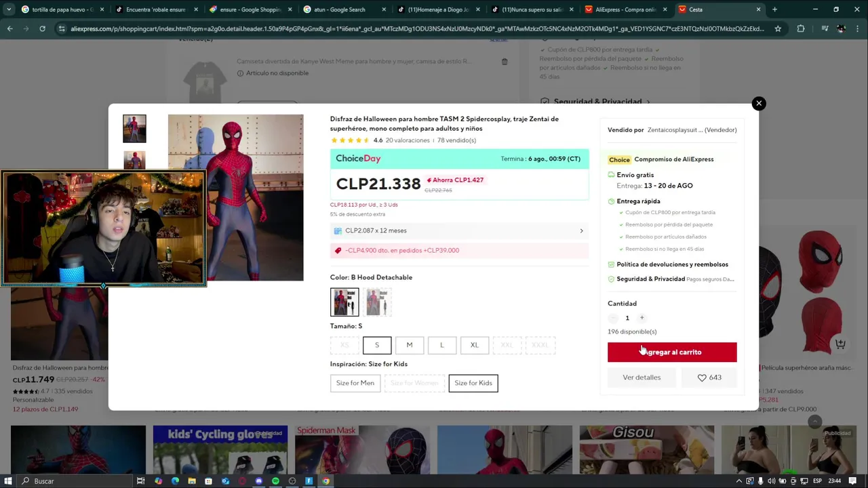The image size is (868, 488).
Task: Decrease quantity with minus button
Action: pos(613,318)
